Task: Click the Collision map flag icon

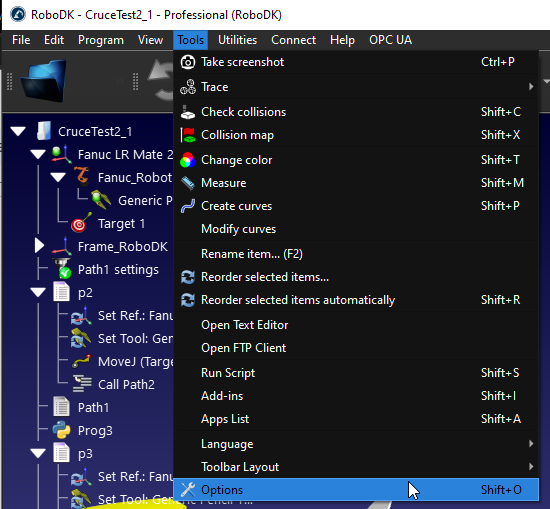Action: [x=188, y=135]
